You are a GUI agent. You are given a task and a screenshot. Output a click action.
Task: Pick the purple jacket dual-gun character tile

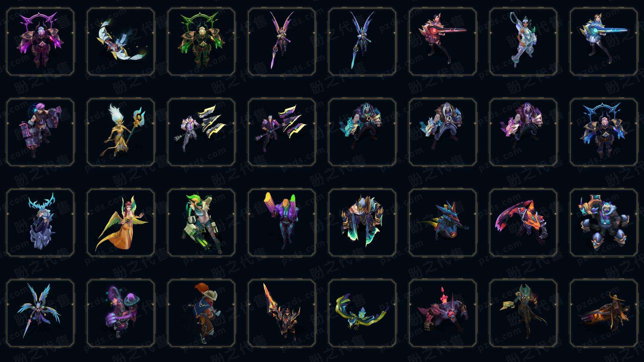pos(282,223)
